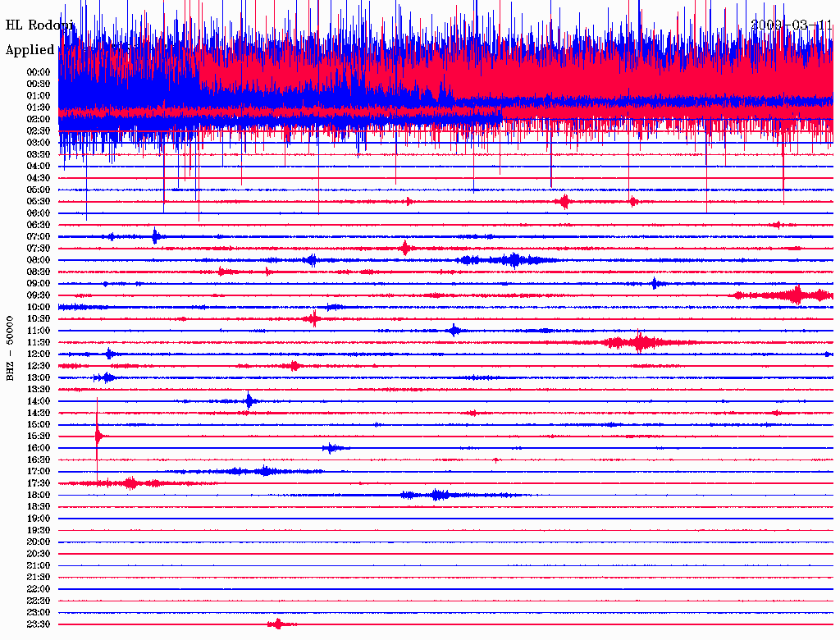Click the blue event burst on the 11:00 trace

click(454, 330)
